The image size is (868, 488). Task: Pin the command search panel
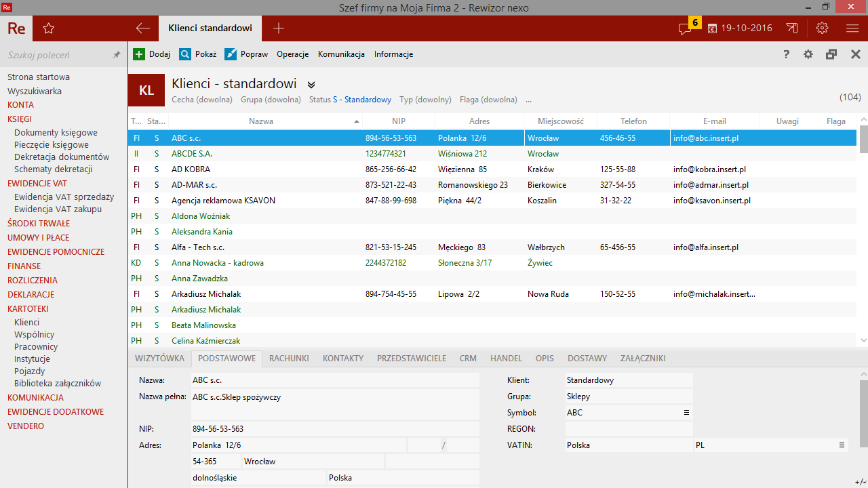click(117, 55)
